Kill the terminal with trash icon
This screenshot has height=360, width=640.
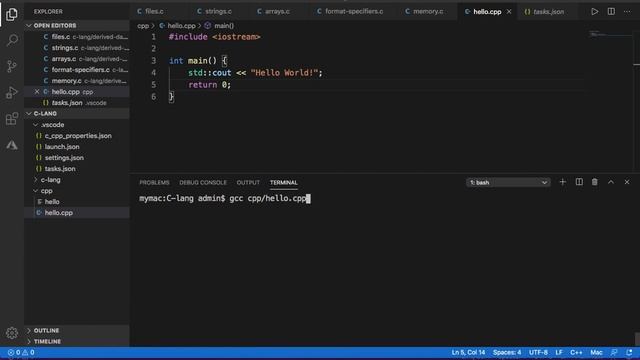[x=595, y=182]
